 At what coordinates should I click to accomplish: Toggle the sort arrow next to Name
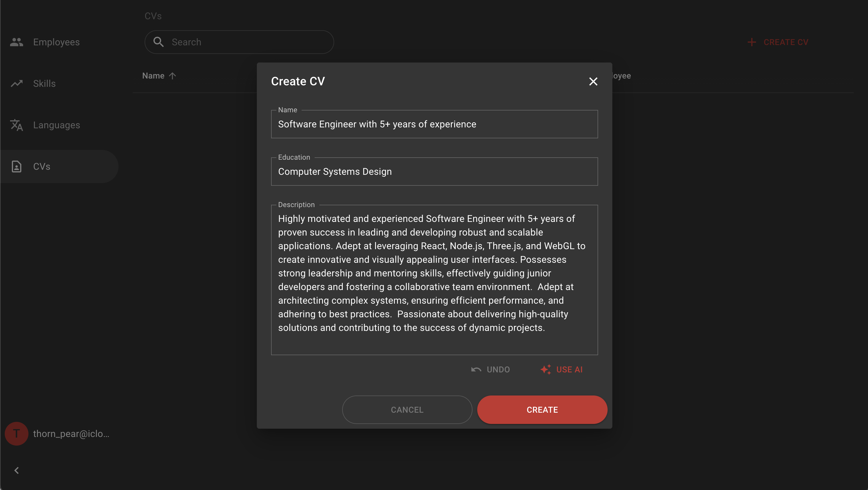pos(172,76)
